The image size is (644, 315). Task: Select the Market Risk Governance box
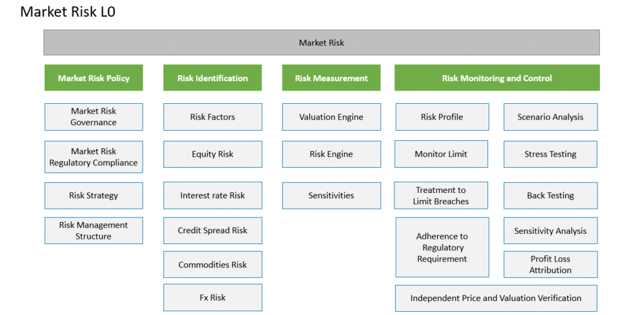[x=94, y=117]
